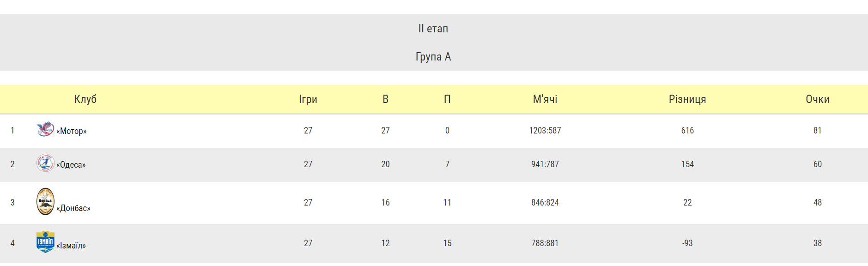Click the Izmail club shield icon
Screen dimensions: 868x266
pyautogui.click(x=45, y=242)
